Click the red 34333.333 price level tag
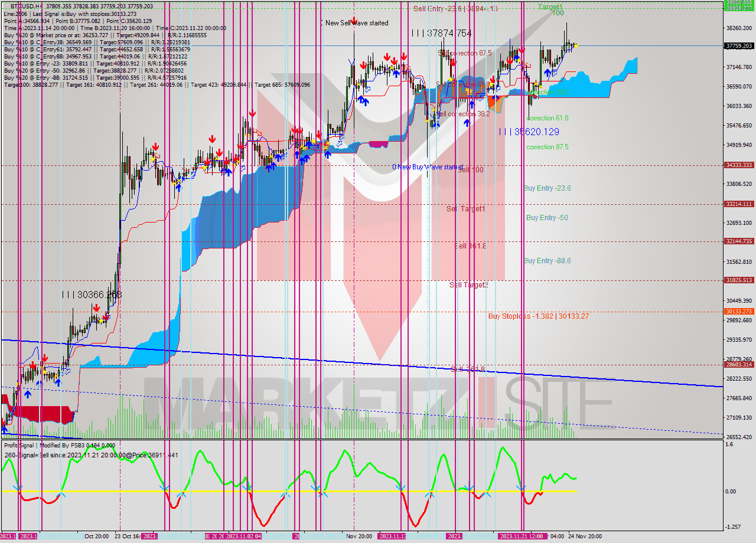Viewport: 756px width, 543px height. [x=739, y=165]
